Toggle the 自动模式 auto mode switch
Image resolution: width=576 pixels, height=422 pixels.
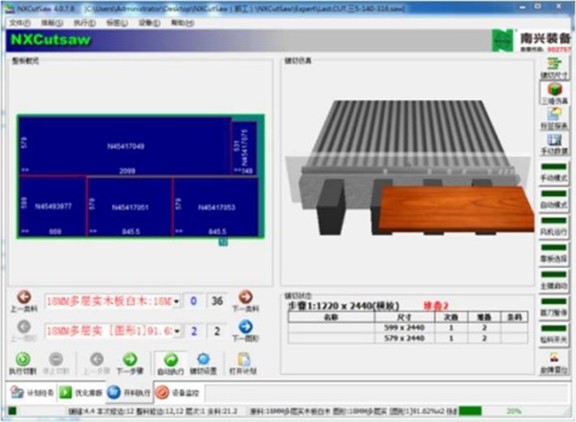tap(554, 194)
